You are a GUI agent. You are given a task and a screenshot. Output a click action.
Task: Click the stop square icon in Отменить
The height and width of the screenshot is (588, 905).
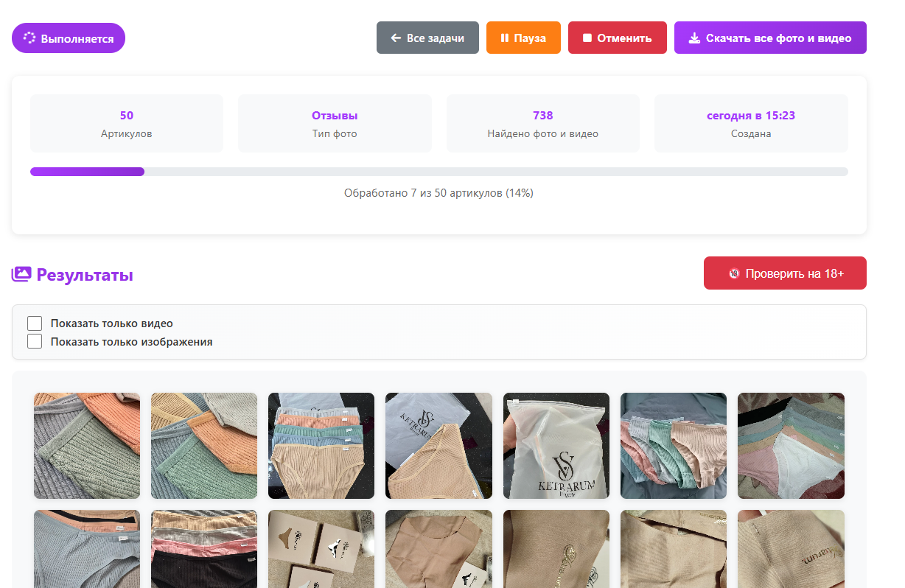click(x=587, y=38)
